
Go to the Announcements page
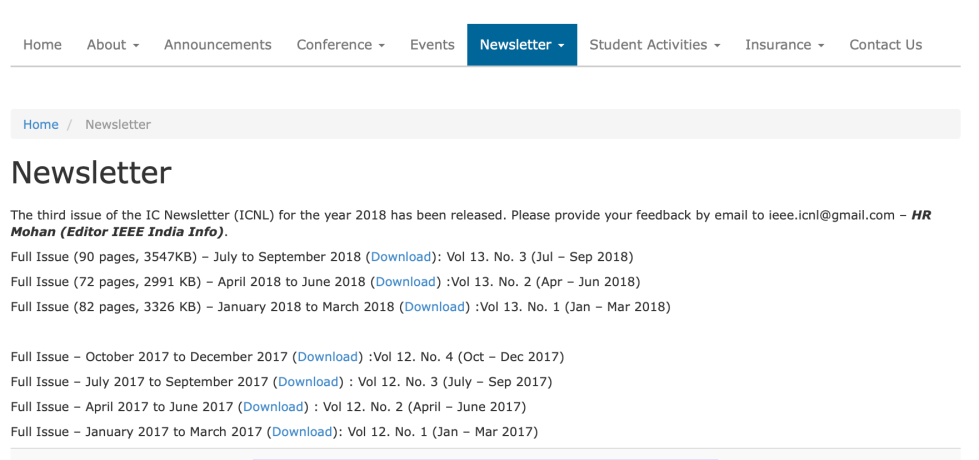pyautogui.click(x=217, y=45)
